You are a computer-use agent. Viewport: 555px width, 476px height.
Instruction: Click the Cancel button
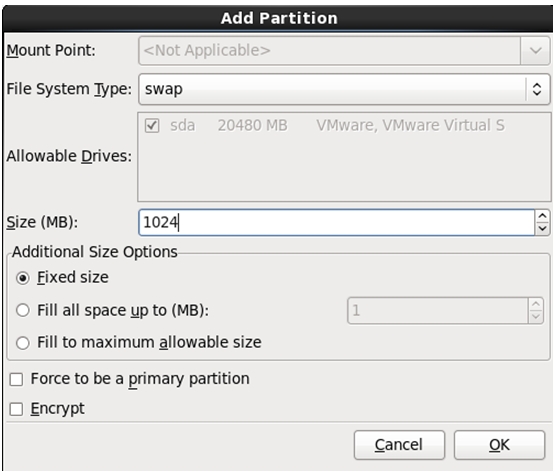(399, 445)
